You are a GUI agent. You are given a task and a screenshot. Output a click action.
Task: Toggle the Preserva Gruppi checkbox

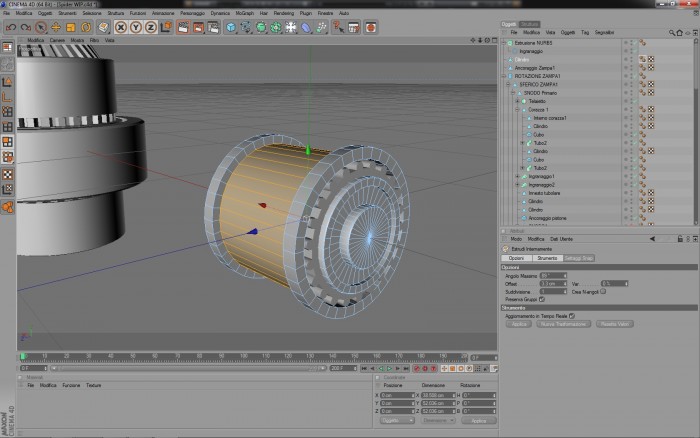(x=542, y=299)
